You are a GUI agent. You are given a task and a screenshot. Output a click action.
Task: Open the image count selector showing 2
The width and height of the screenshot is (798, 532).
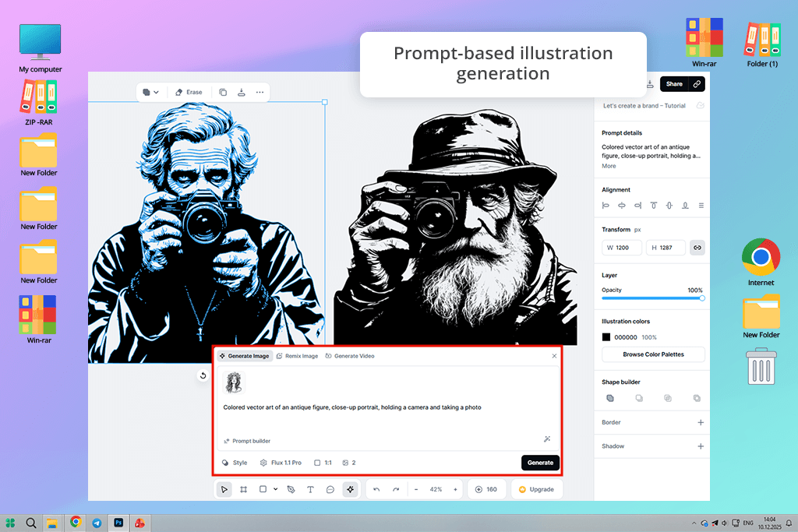coord(349,463)
